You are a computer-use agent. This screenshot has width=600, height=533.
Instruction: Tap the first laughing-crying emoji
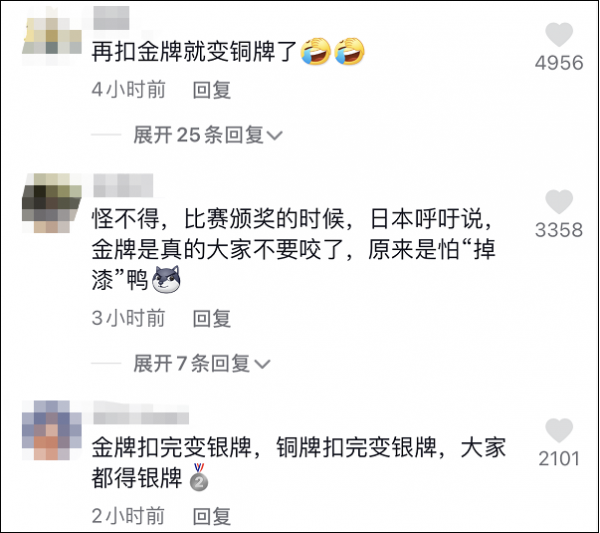316,51
